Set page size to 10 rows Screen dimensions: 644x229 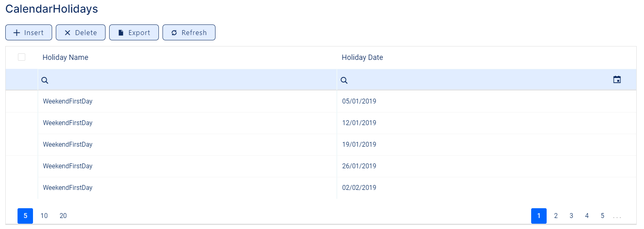(44, 216)
